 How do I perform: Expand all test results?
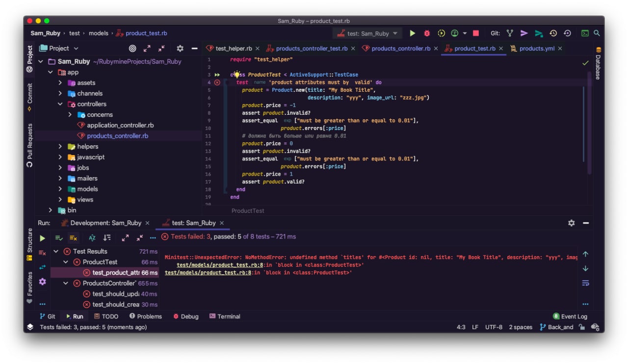[x=125, y=237]
